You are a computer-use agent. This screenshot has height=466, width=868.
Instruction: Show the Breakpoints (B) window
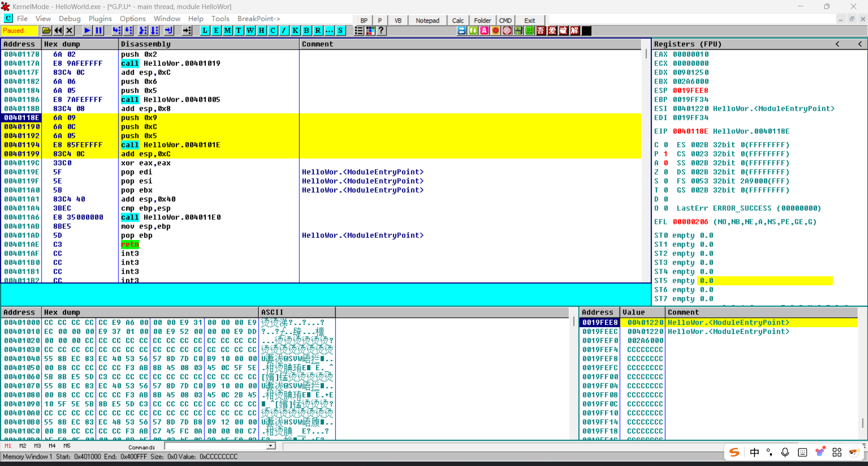tap(307, 31)
